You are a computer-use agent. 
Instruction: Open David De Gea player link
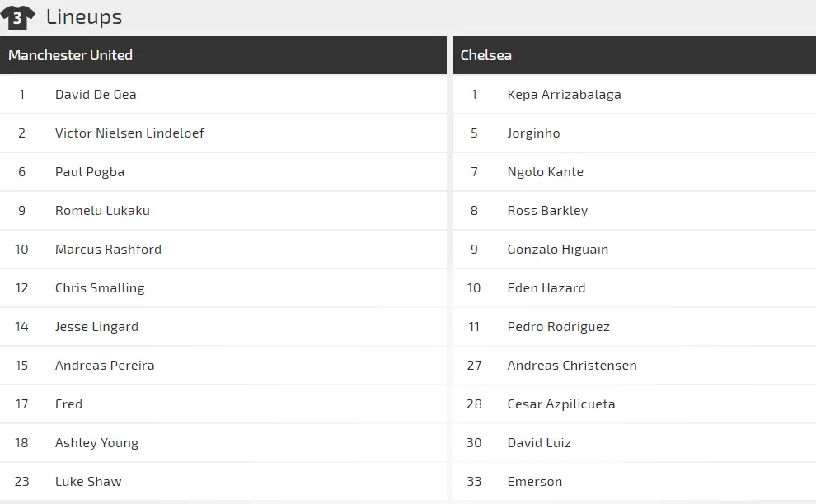pyautogui.click(x=96, y=94)
